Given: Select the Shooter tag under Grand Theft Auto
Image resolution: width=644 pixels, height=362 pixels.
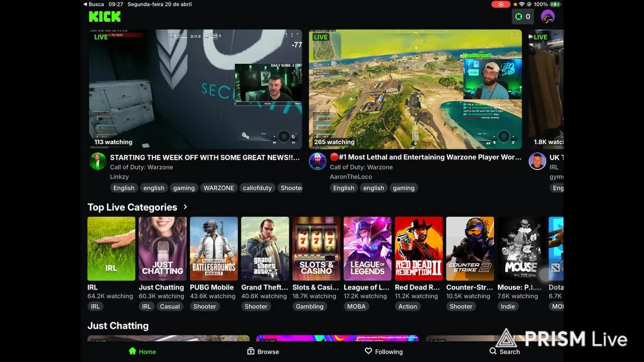Looking at the screenshot, I should click(256, 306).
